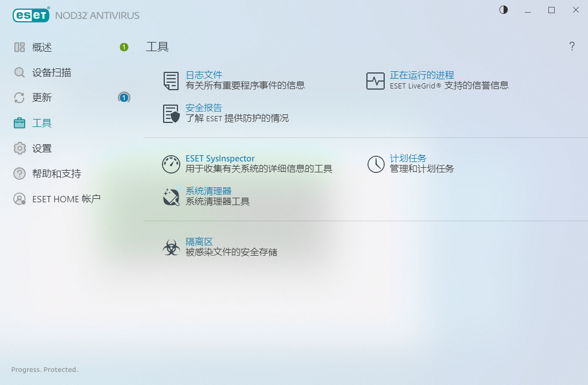Open the 计划任务 link

pyautogui.click(x=408, y=159)
